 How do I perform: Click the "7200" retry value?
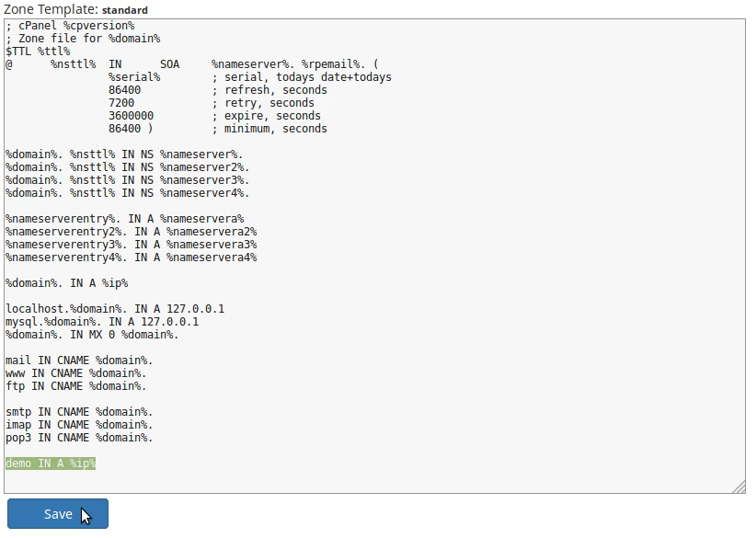121,103
